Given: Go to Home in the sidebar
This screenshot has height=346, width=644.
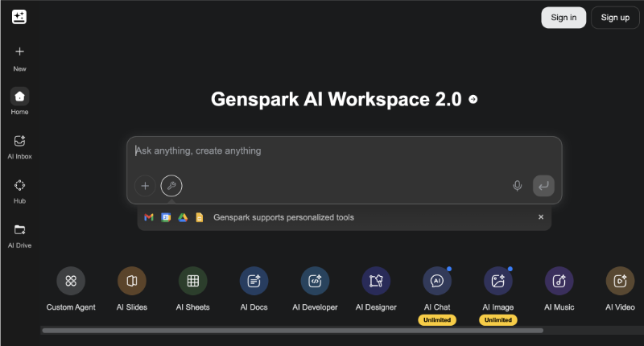Looking at the screenshot, I should (19, 101).
